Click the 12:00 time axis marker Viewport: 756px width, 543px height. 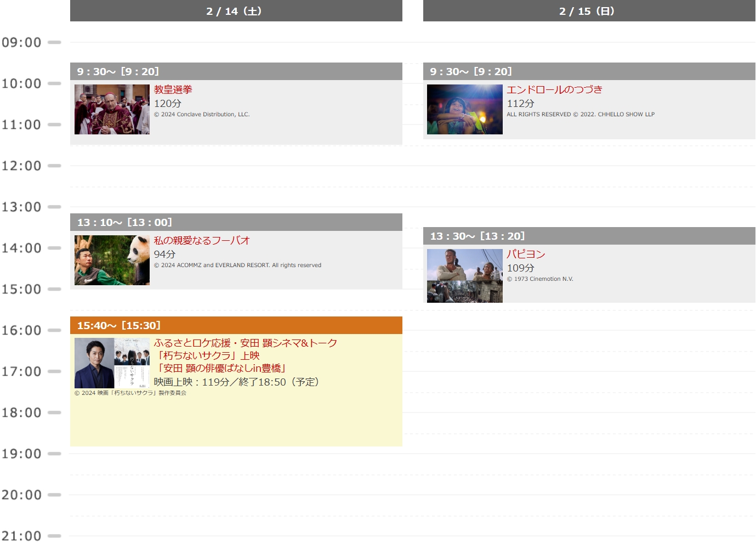point(22,166)
